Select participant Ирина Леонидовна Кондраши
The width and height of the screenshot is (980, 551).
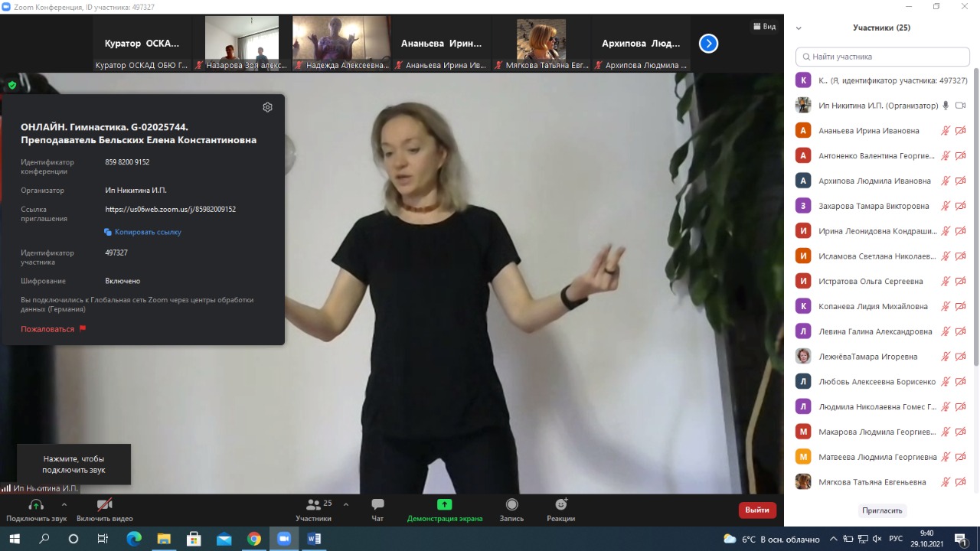point(880,231)
